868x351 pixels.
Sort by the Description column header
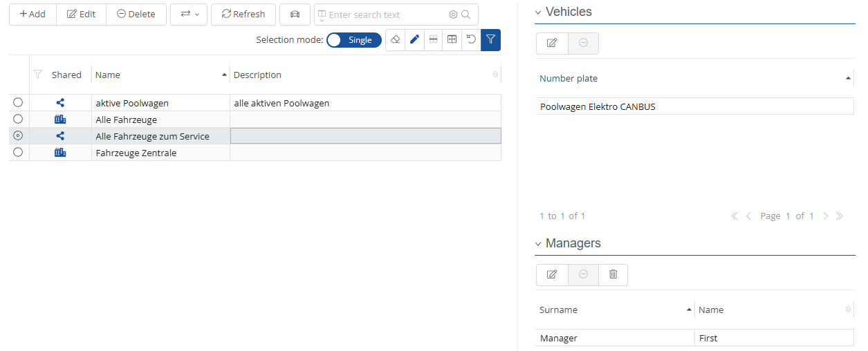click(x=257, y=75)
